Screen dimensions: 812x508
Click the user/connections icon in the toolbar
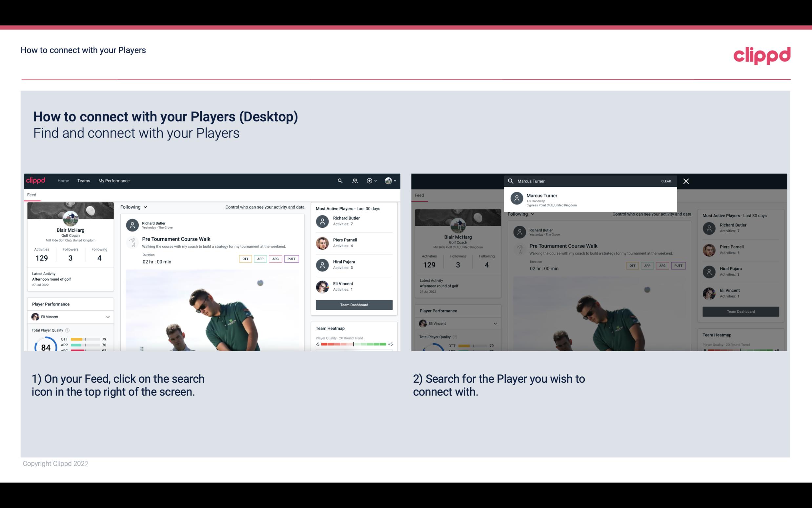click(354, 181)
